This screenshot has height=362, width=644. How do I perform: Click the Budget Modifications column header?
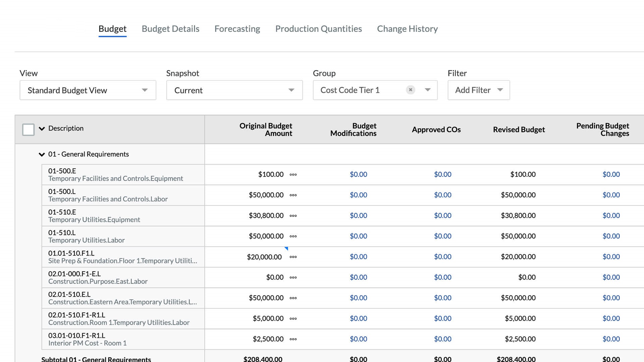click(x=353, y=129)
